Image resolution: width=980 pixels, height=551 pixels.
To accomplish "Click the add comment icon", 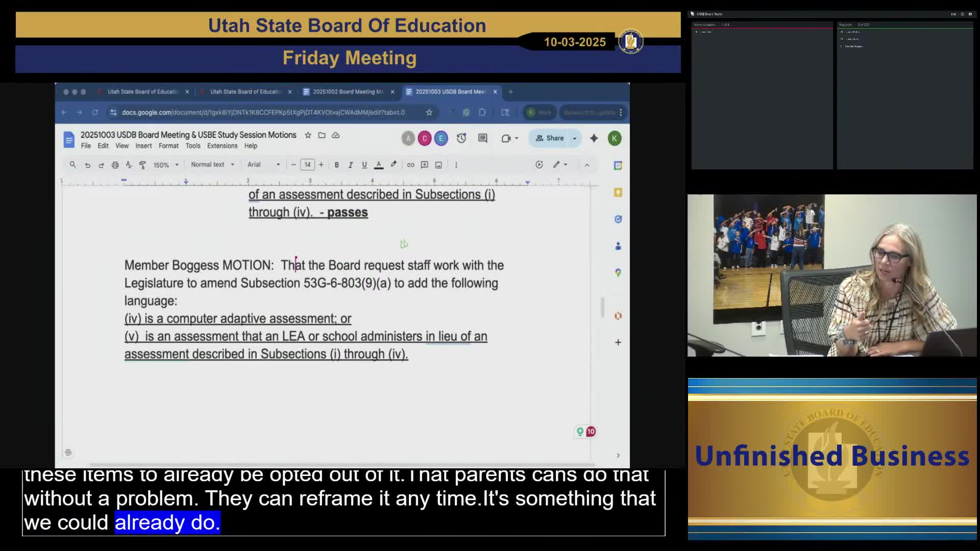I will 424,164.
